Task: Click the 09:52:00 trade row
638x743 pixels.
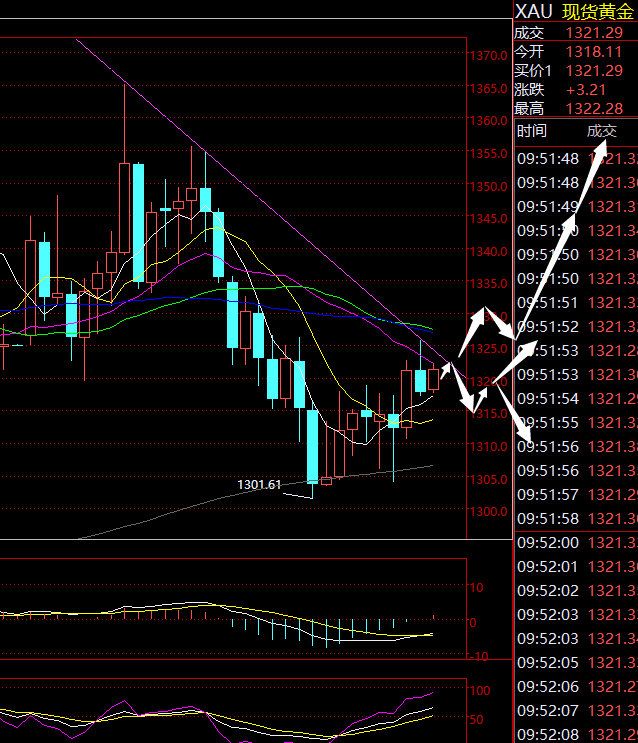Action: click(575, 542)
